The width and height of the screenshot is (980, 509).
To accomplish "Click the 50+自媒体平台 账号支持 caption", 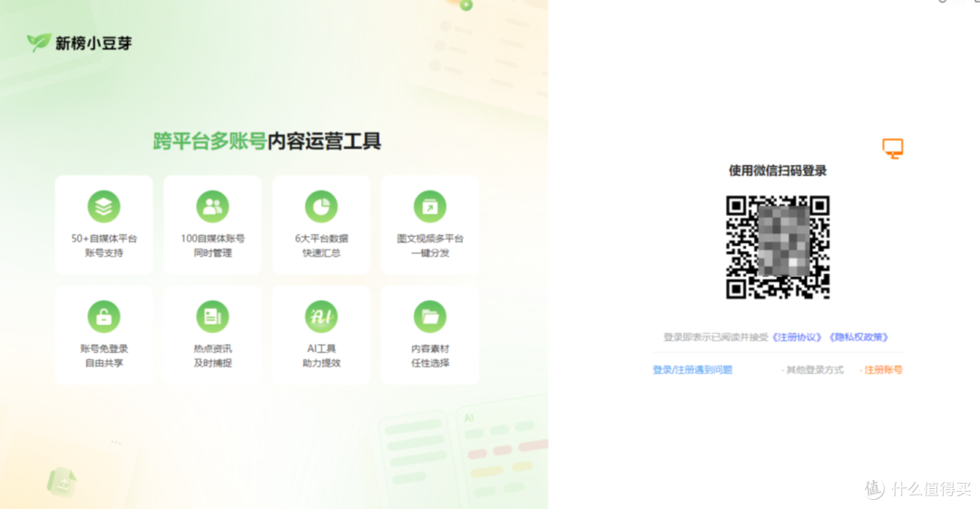I will coord(103,246).
